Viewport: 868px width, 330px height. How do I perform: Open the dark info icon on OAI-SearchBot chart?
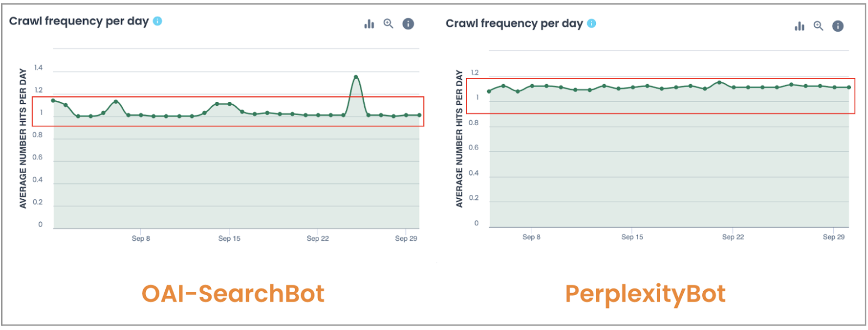pos(408,24)
